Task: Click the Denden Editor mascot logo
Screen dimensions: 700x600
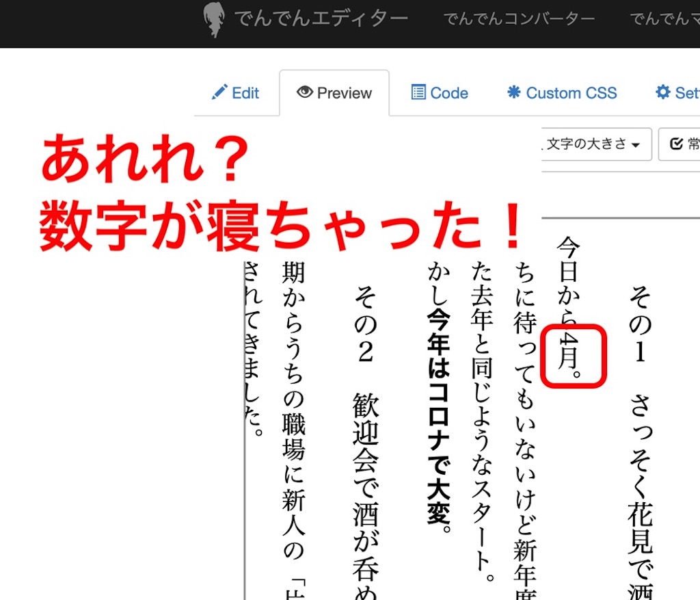Action: 214,20
